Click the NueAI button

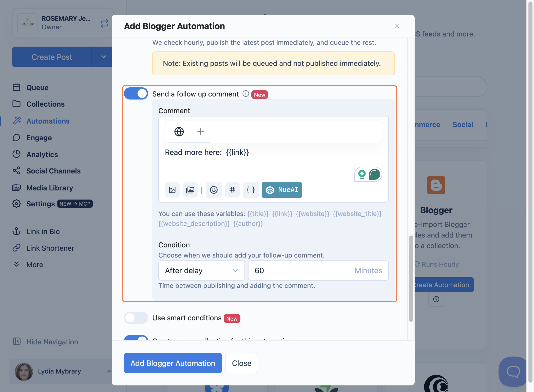point(282,190)
